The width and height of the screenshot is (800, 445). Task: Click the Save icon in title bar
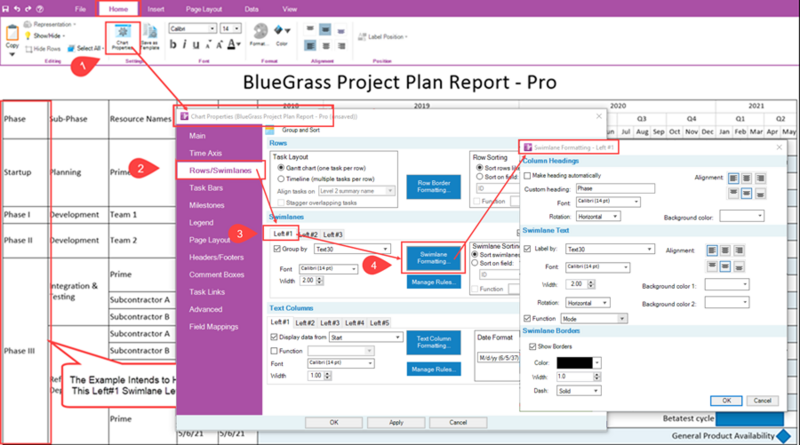point(6,9)
